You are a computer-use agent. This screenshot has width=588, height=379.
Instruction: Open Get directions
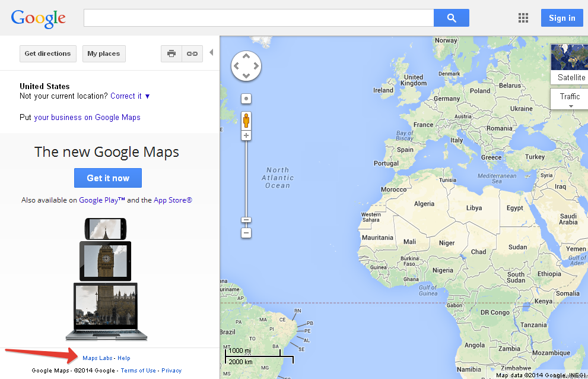coord(47,53)
